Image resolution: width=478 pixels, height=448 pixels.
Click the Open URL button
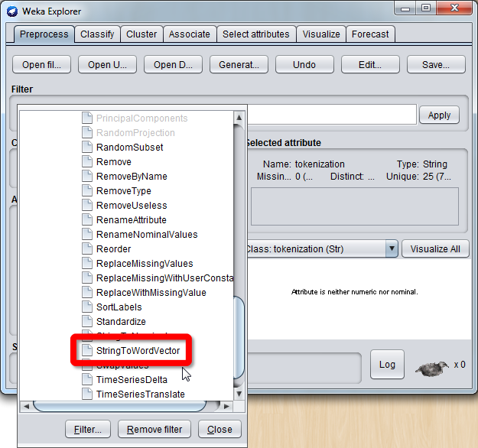pyautogui.click(x=107, y=65)
